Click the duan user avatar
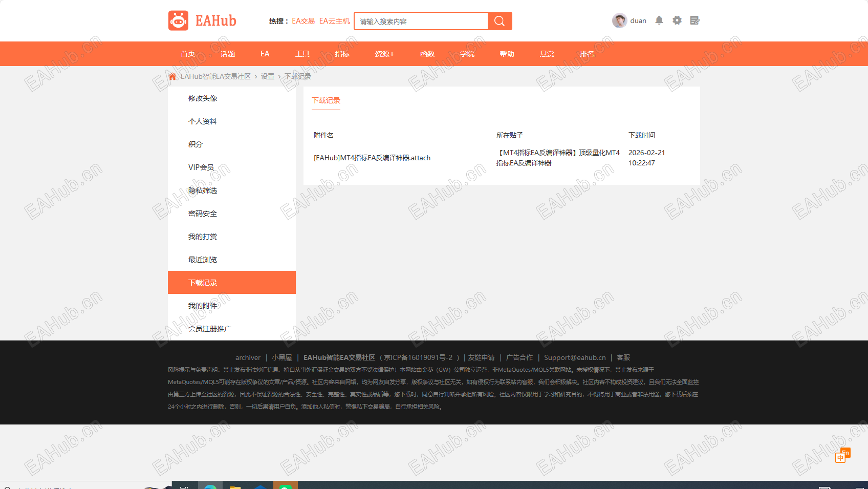Viewport: 868px width, 489px height. pyautogui.click(x=619, y=20)
